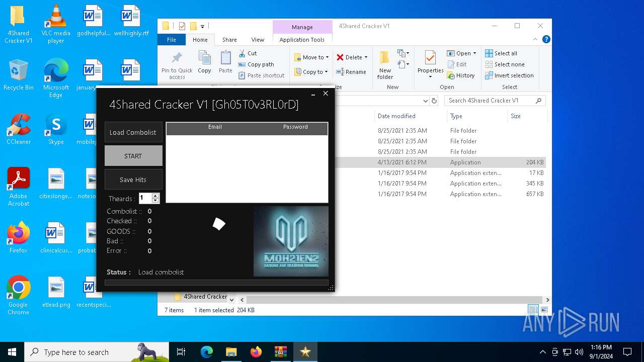Open Skype desktop shortcut
Image resolution: width=644 pixels, height=362 pixels.
click(56, 129)
